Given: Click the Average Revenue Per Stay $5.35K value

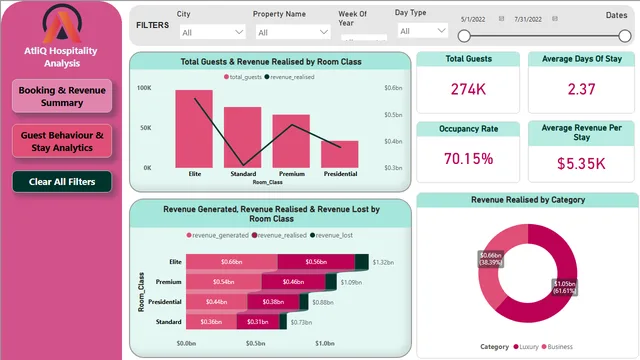Looking at the screenshot, I should point(581,164).
